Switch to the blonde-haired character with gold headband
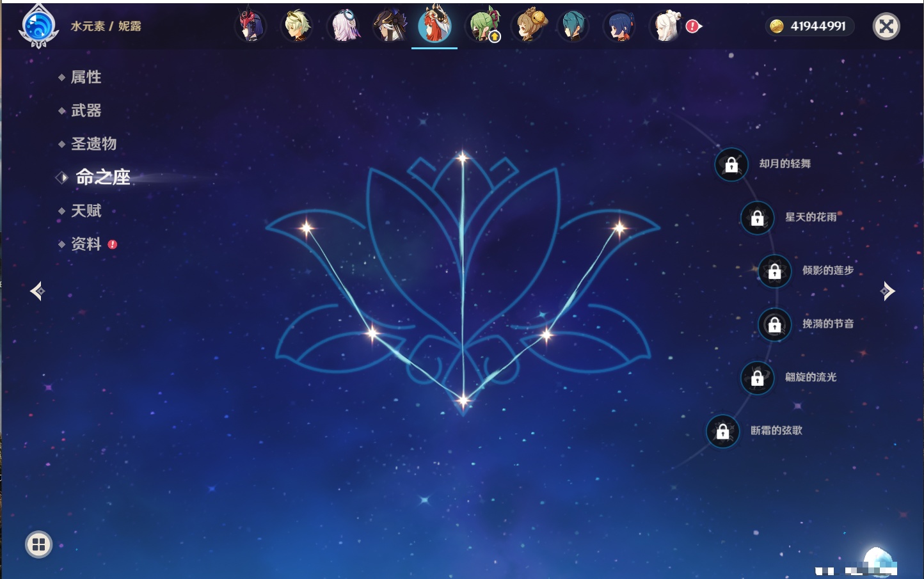Image resolution: width=924 pixels, height=579 pixels. click(x=297, y=26)
